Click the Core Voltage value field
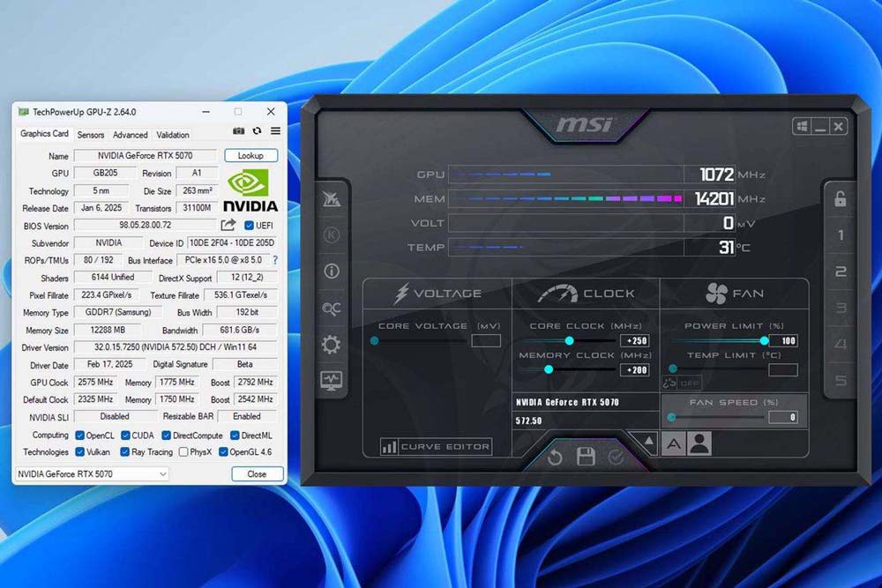The width and height of the screenshot is (882, 588). click(486, 340)
